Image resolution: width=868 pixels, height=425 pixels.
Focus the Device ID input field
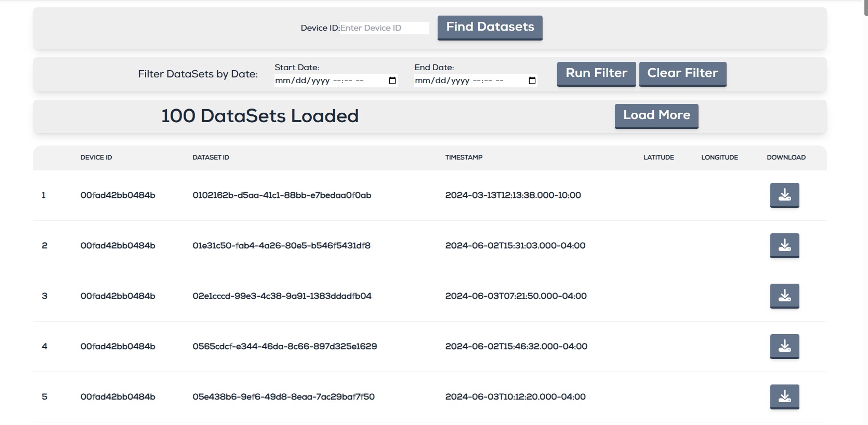pyautogui.click(x=384, y=28)
